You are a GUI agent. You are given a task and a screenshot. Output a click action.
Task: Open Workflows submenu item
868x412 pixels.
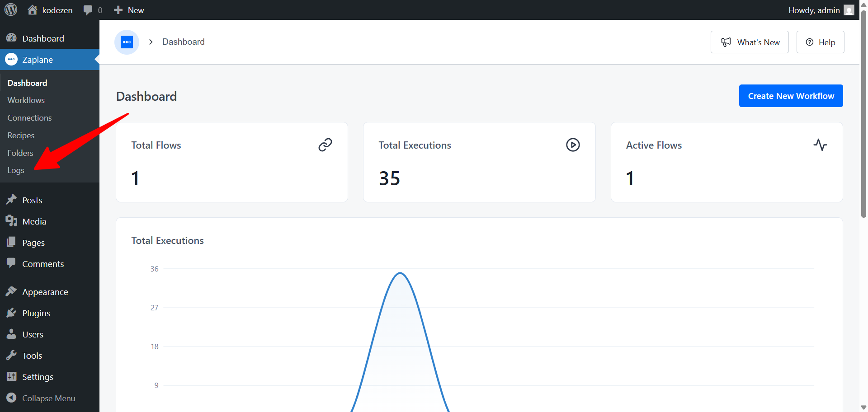coord(26,100)
